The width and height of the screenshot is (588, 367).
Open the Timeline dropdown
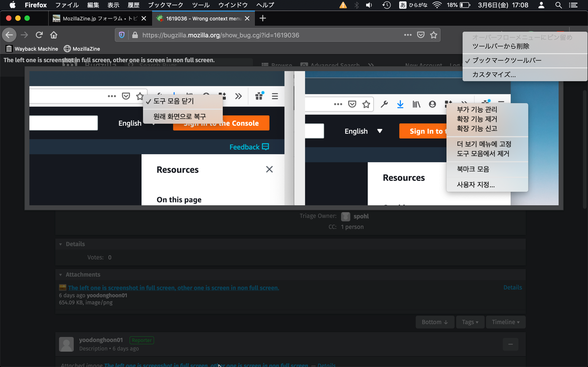tap(505, 322)
